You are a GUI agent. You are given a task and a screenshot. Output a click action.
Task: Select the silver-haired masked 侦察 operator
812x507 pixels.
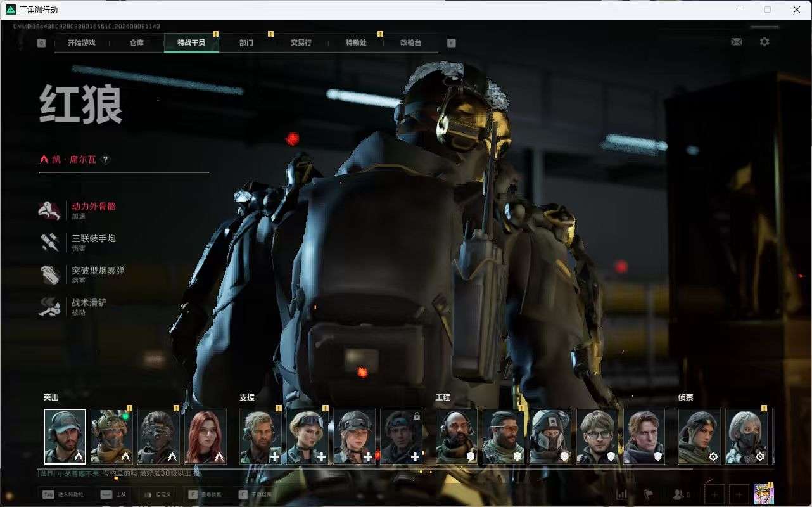tap(746, 436)
